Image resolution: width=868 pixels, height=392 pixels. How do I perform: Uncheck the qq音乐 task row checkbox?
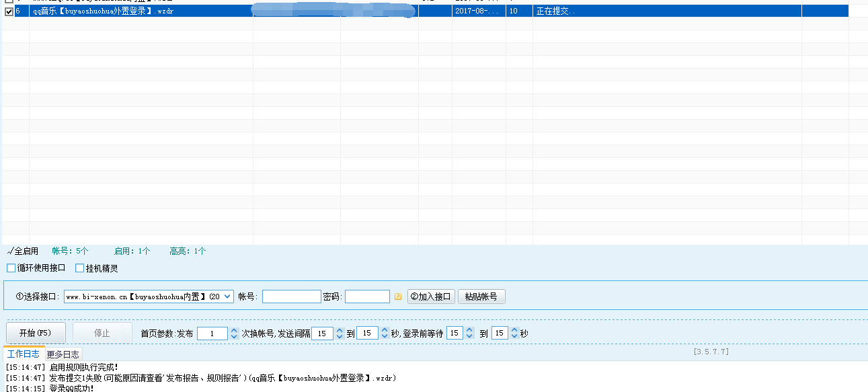tap(7, 10)
